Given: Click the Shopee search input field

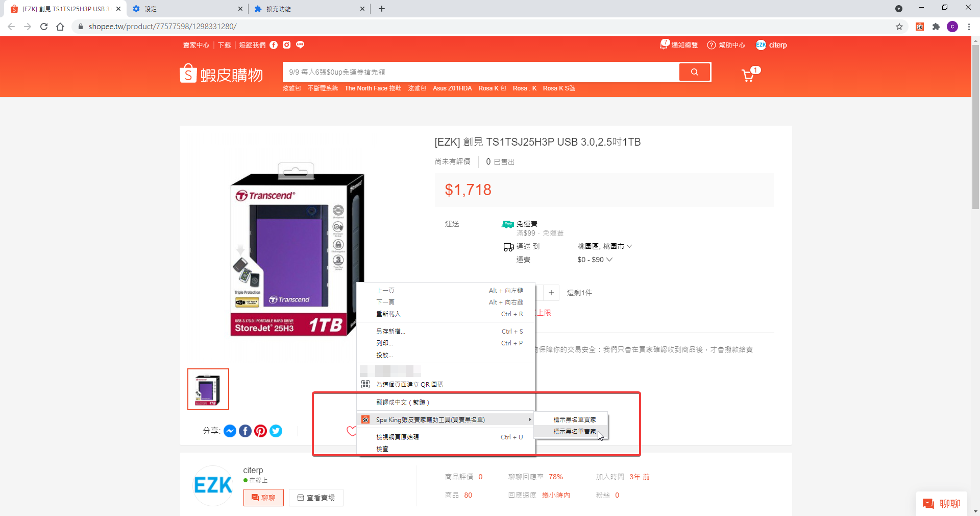Looking at the screenshot, I should click(x=480, y=72).
